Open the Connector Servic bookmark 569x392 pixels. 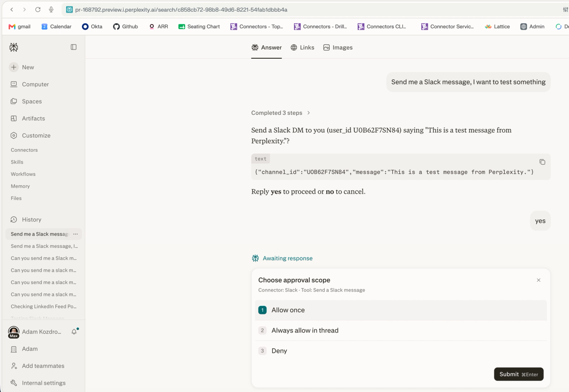[447, 26]
